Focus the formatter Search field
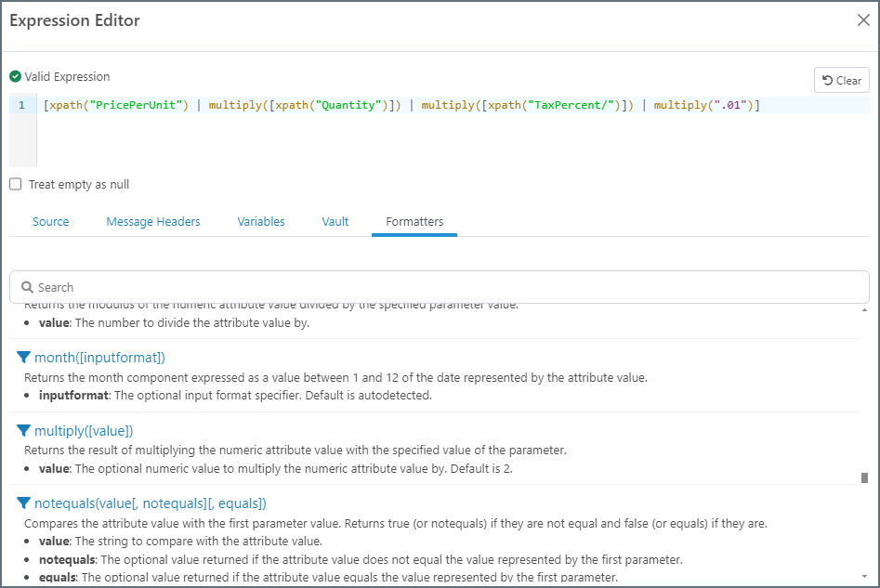This screenshot has width=880, height=588. tap(446, 288)
